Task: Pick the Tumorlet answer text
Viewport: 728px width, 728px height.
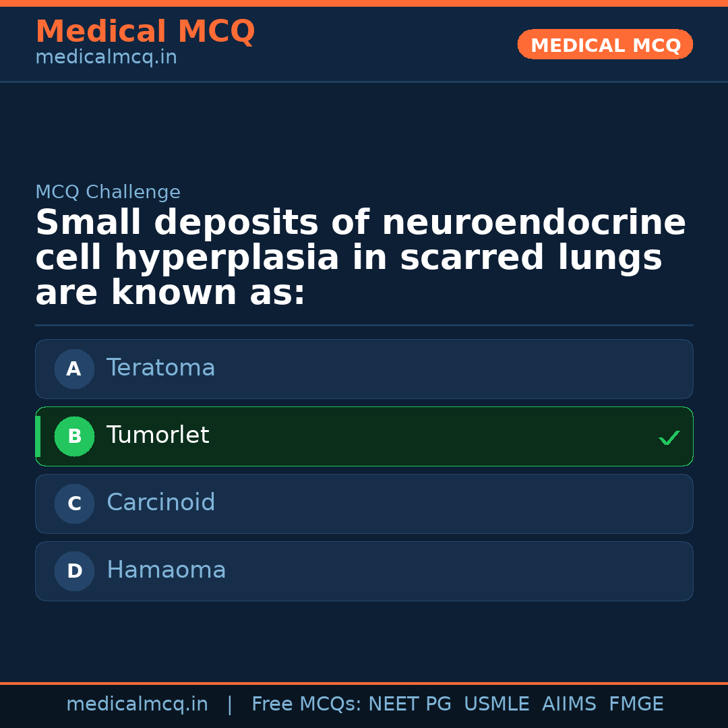Action: click(x=158, y=435)
